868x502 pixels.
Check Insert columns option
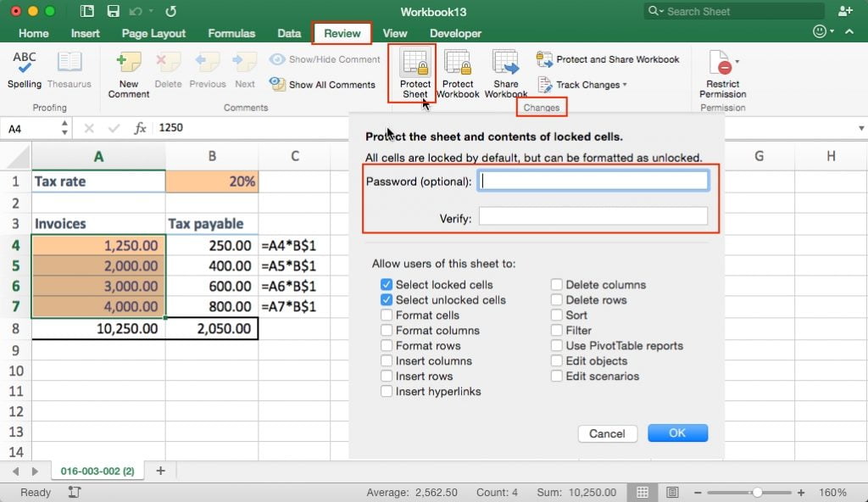point(387,360)
